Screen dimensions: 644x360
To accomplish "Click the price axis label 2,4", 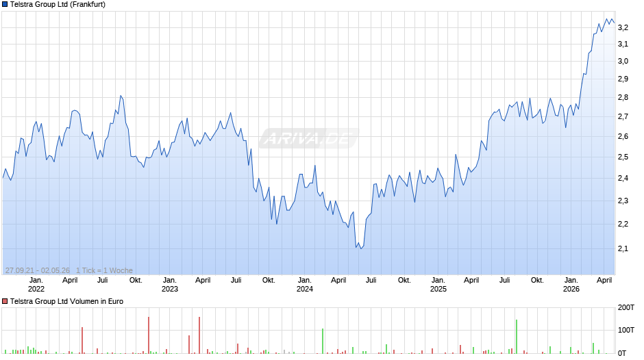I will (623, 178).
